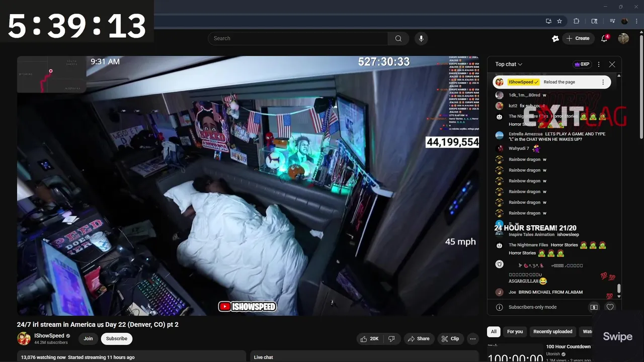
Task: Click the Live chat section heading
Action: (264, 357)
